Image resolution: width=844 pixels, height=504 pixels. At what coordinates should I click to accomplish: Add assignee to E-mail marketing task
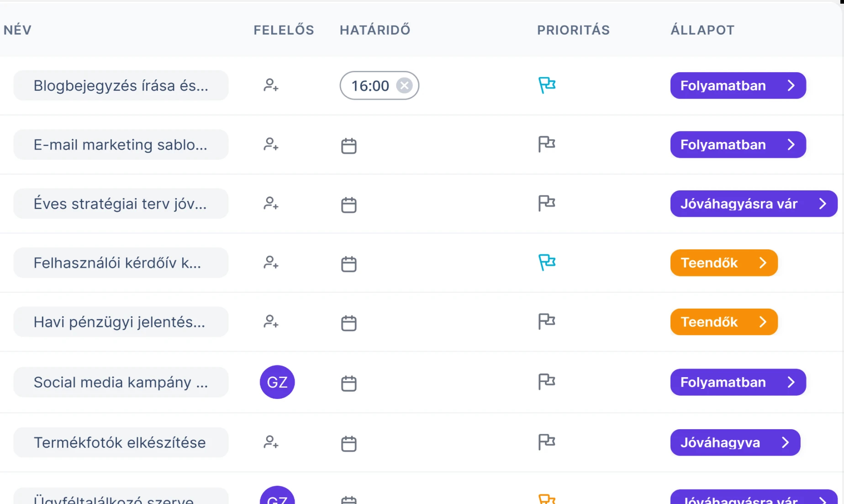click(x=271, y=145)
